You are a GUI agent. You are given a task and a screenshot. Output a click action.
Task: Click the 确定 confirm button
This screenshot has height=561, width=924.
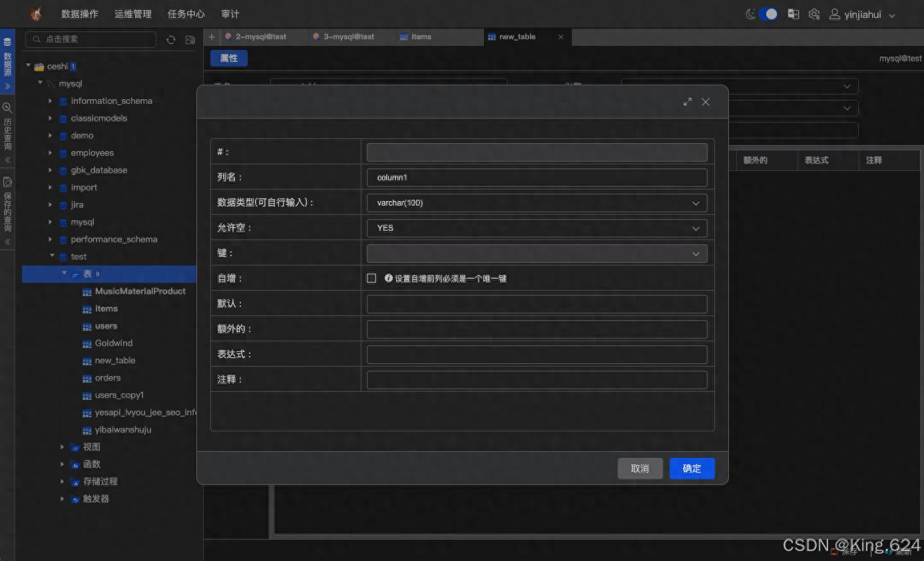(x=692, y=468)
